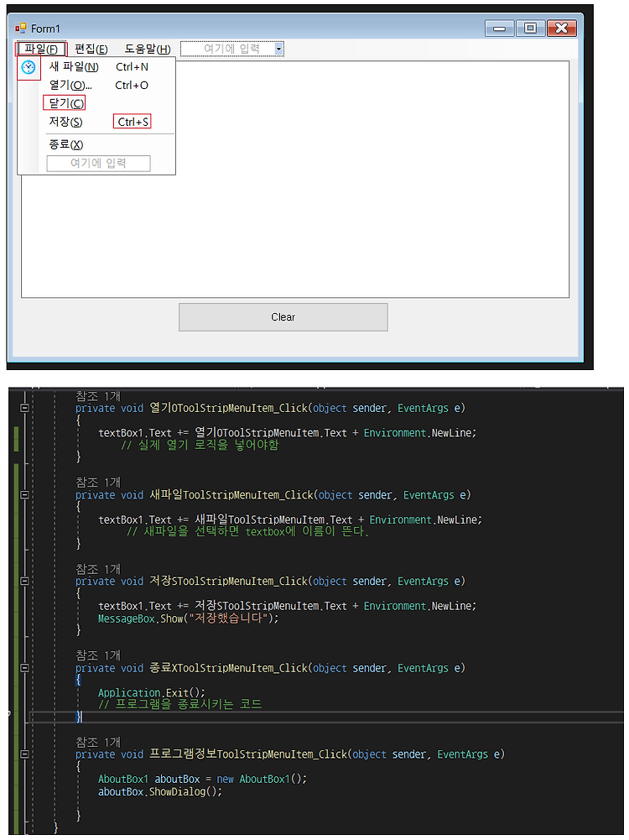Click the aboutBox.ShowDialog(); code line
The width and height of the screenshot is (629, 840).
(x=160, y=792)
